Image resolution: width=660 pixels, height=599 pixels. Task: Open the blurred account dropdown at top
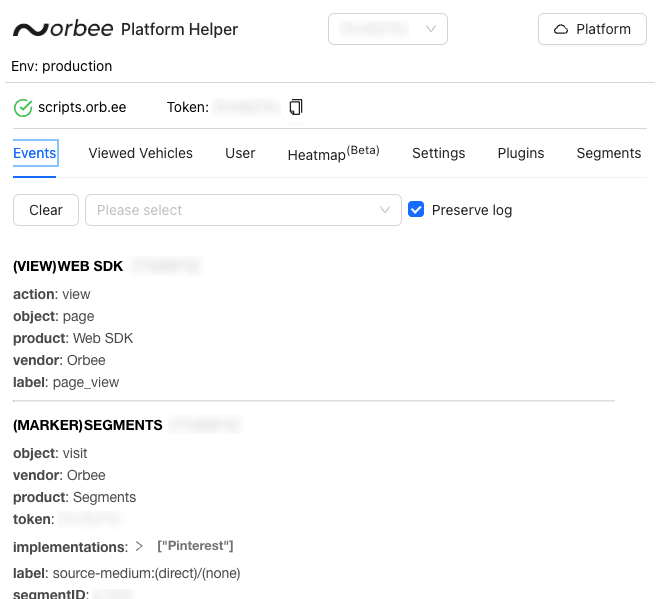point(388,29)
